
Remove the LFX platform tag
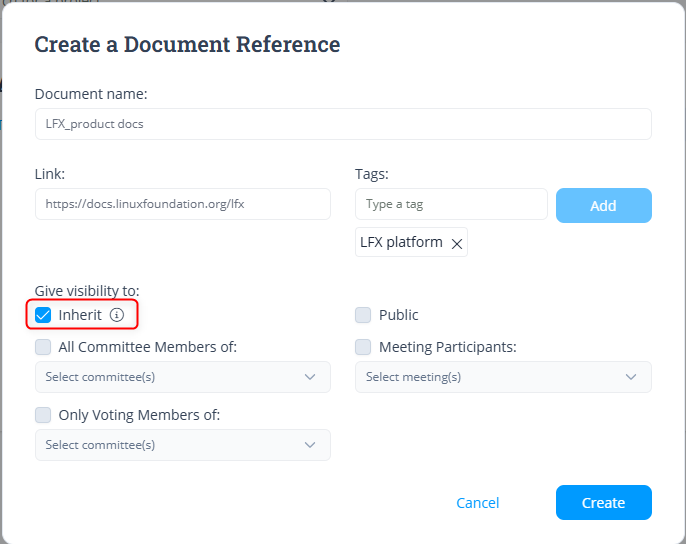(x=457, y=243)
